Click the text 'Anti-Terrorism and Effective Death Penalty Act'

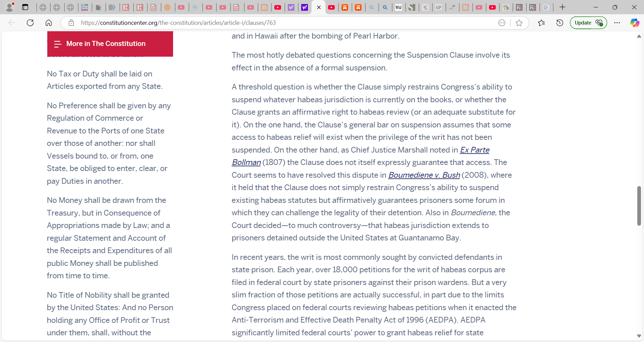[314, 320]
